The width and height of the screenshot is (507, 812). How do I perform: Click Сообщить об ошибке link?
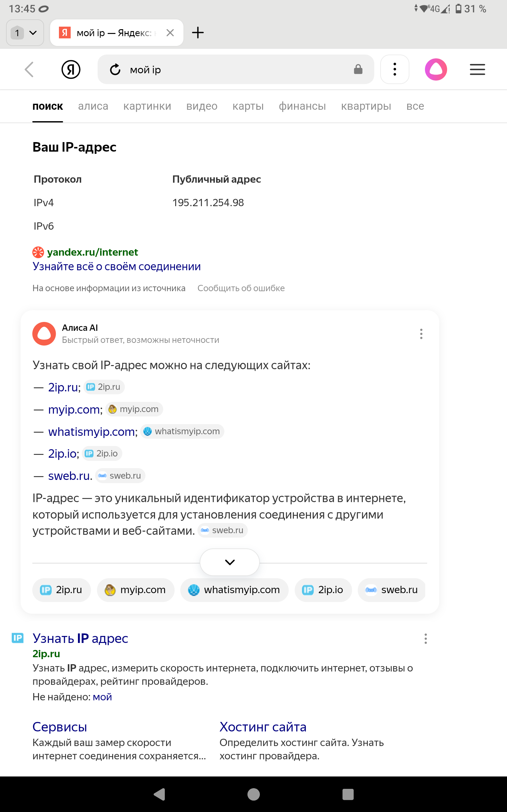point(241,288)
